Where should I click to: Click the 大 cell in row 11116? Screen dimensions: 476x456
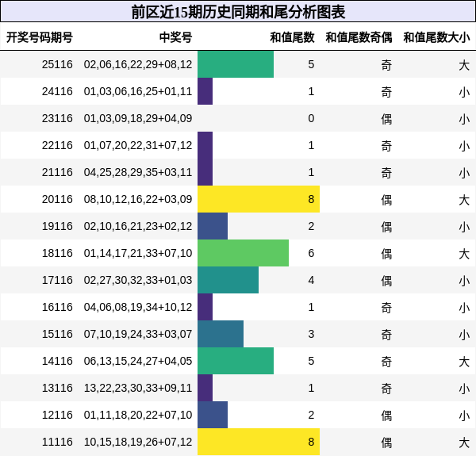pyautogui.click(x=464, y=443)
